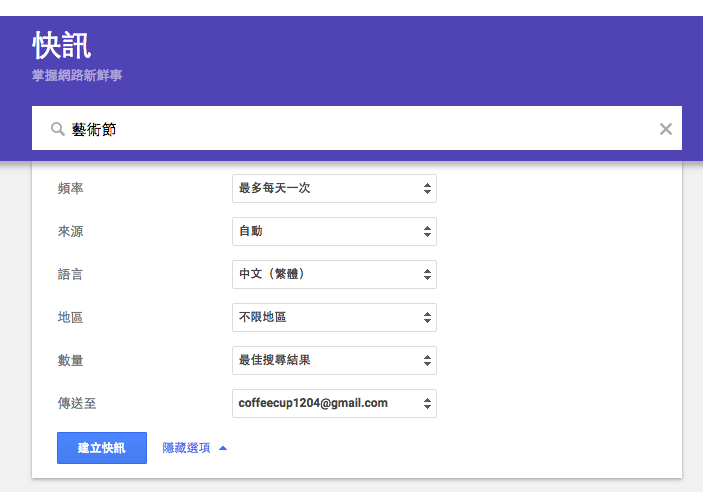Viewport: 703px width, 492px height.
Task: Open the 頻率 dropdown showing 最多每天一次
Action: 334,188
